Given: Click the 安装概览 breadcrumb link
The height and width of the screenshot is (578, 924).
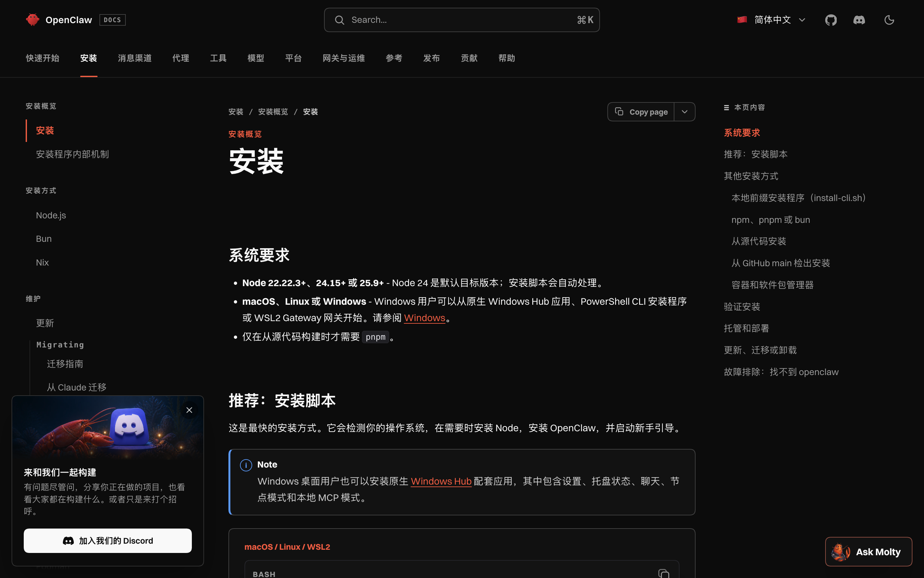Looking at the screenshot, I should 273,112.
